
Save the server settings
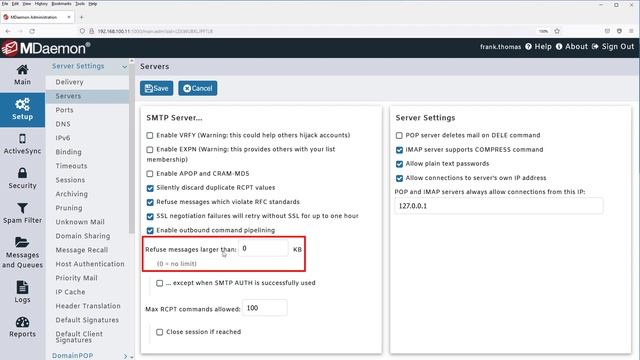point(156,88)
